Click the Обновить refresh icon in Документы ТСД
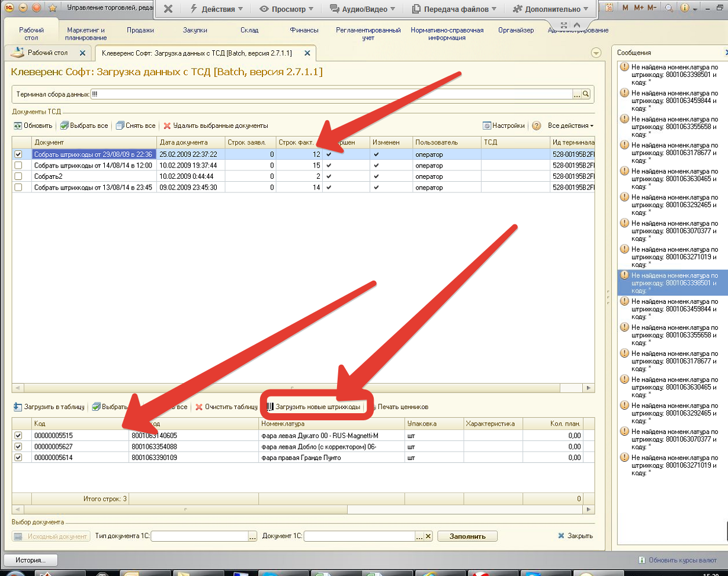This screenshot has width=728, height=576. 18,126
